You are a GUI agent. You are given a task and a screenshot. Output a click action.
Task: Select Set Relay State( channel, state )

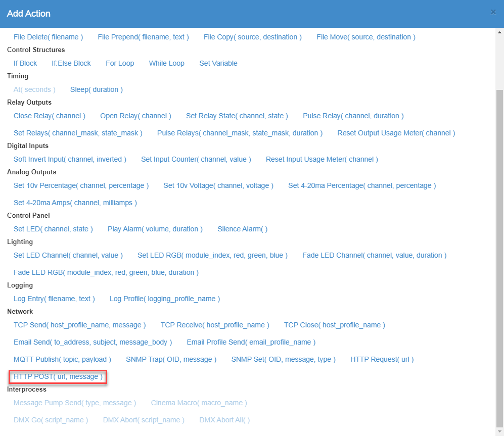[x=237, y=116]
